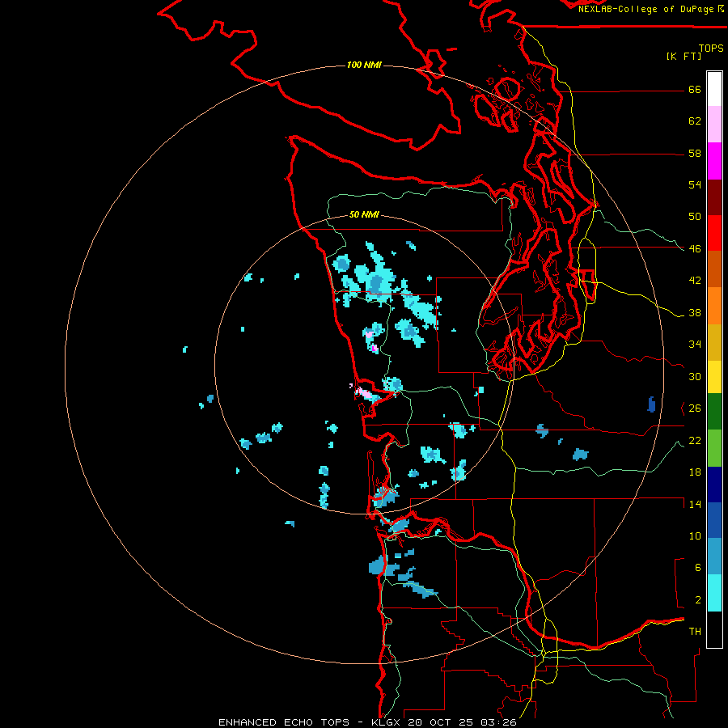Click the legend value 6
This screenshot has width=728, height=728.
tap(698, 568)
